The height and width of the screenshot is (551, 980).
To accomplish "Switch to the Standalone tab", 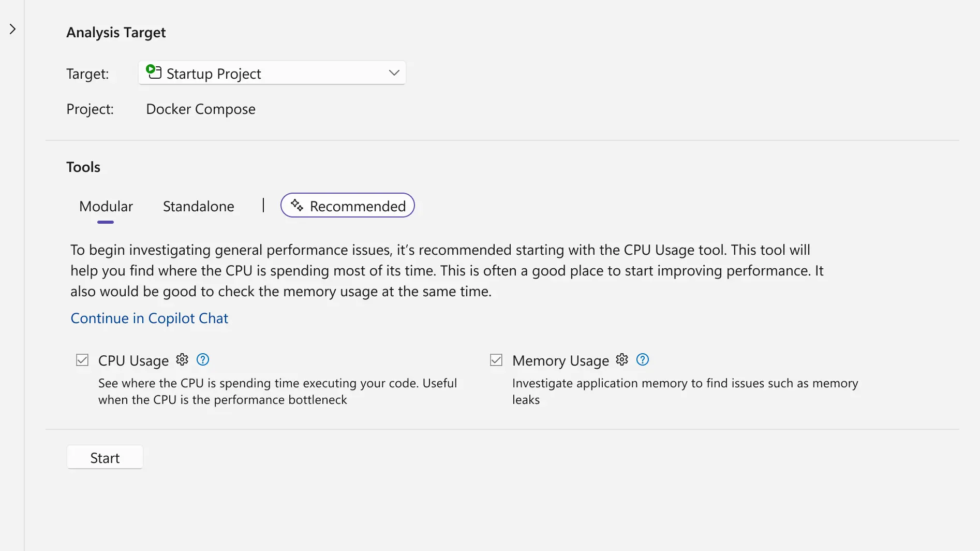I will tap(198, 206).
